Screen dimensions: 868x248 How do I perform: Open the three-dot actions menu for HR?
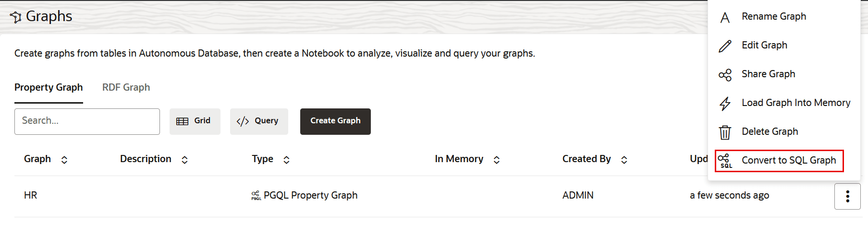847,196
